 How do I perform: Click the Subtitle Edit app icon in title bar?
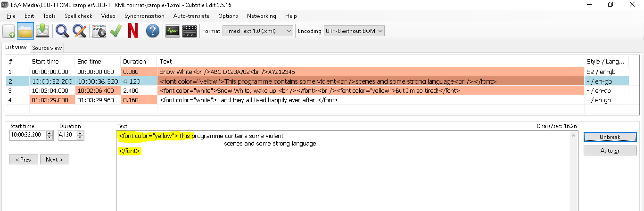click(x=5, y=4)
